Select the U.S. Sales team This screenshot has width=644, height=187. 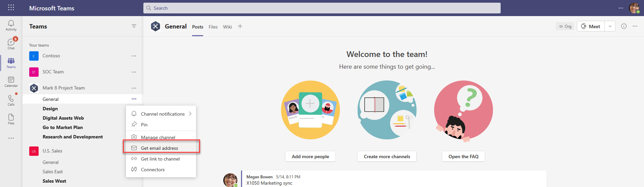coord(52,151)
